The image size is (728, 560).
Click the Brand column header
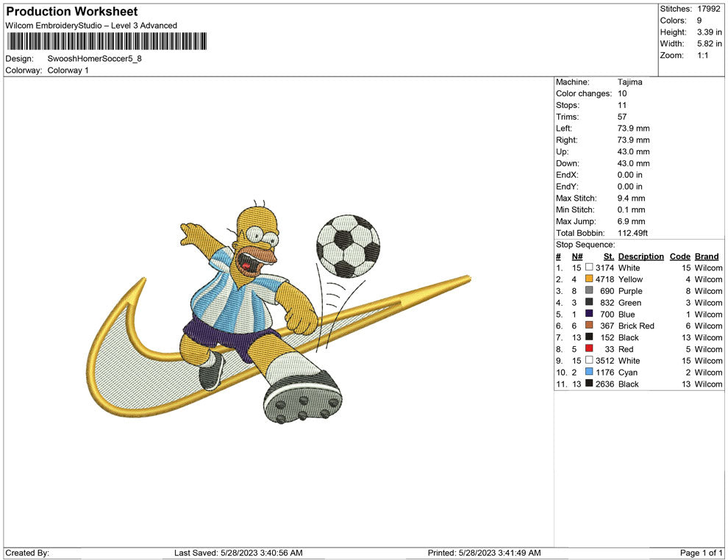click(707, 256)
